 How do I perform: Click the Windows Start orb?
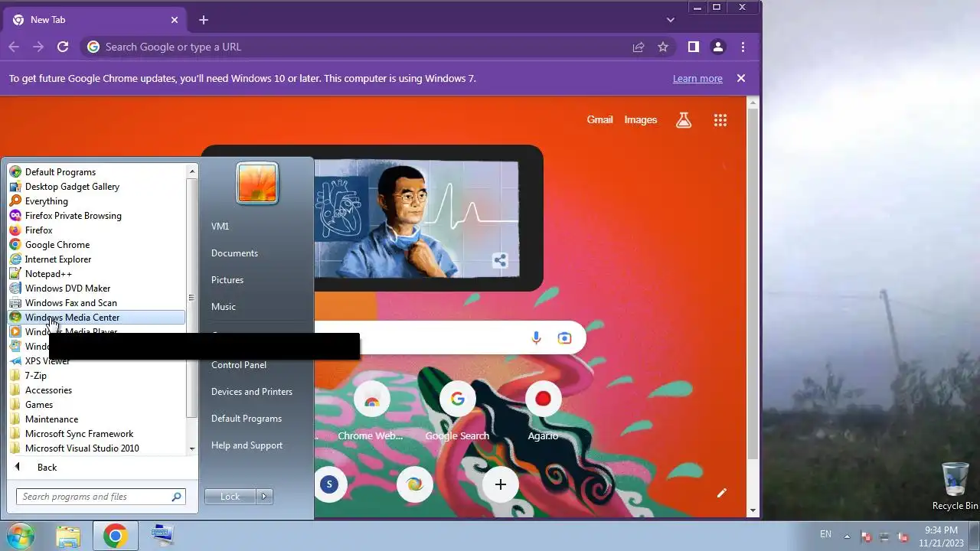(19, 536)
